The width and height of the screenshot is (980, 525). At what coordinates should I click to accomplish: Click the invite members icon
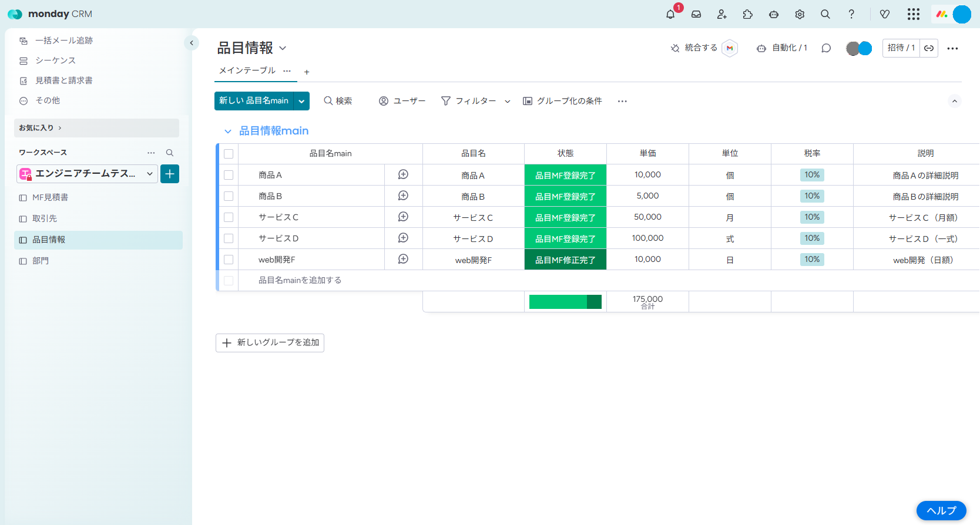pos(722,14)
